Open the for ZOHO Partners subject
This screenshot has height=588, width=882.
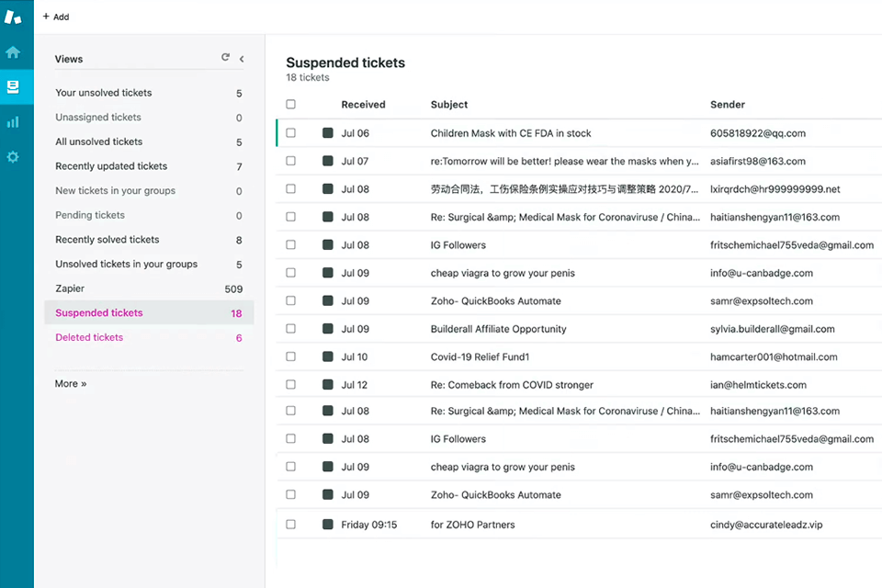(x=472, y=525)
